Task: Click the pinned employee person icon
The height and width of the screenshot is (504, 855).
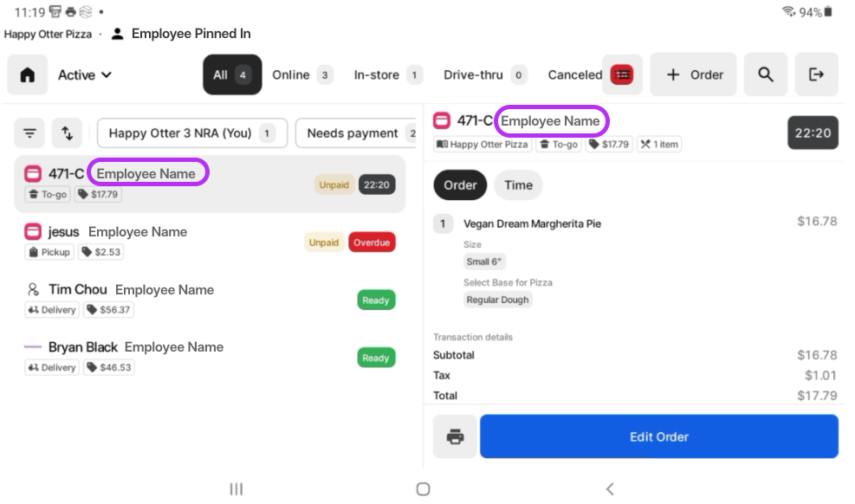Action: tap(117, 34)
